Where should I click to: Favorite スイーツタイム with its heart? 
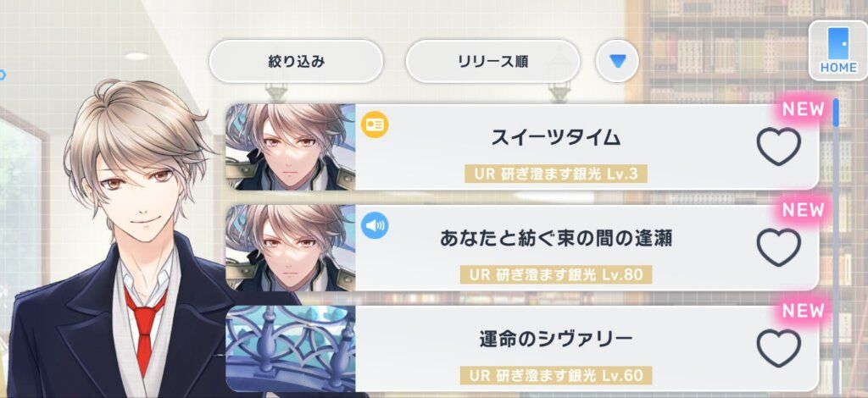click(778, 146)
